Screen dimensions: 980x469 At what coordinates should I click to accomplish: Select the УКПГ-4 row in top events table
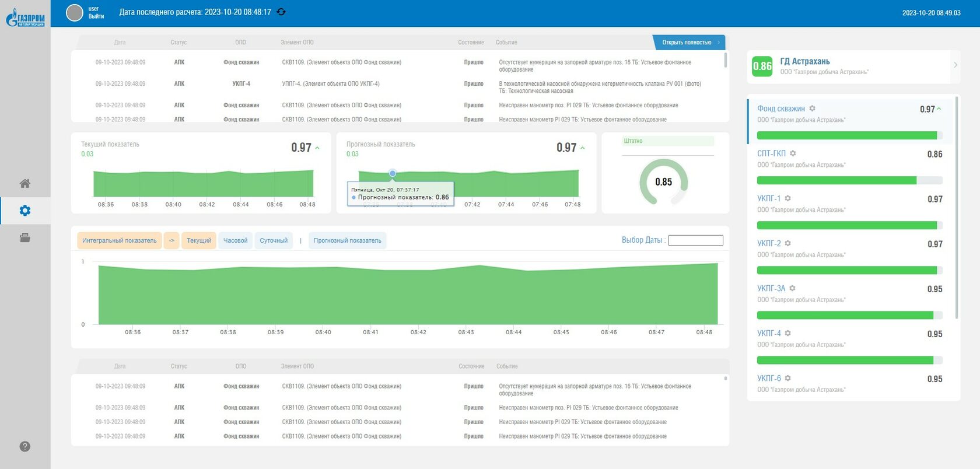click(x=400, y=87)
